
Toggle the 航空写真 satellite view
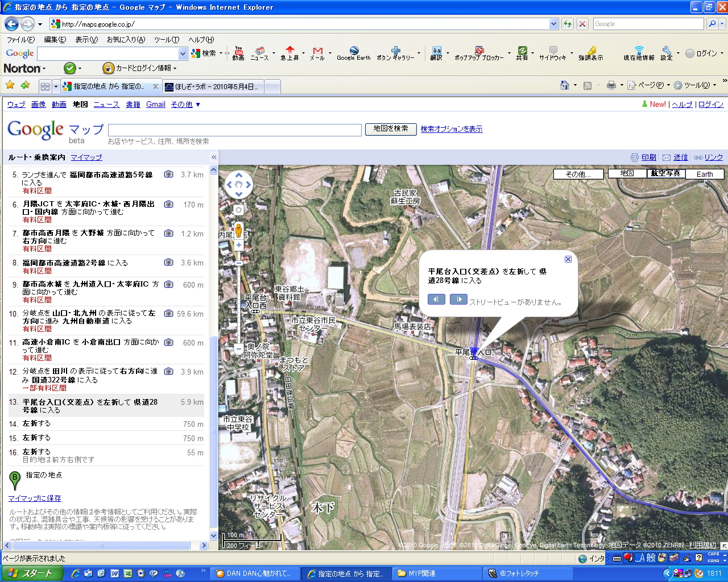point(665,174)
